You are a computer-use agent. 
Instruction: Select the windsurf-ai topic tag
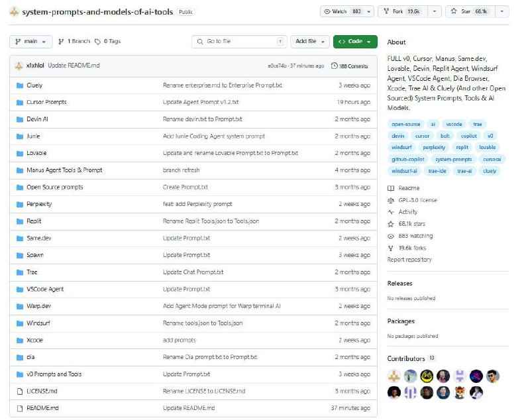tap(404, 171)
